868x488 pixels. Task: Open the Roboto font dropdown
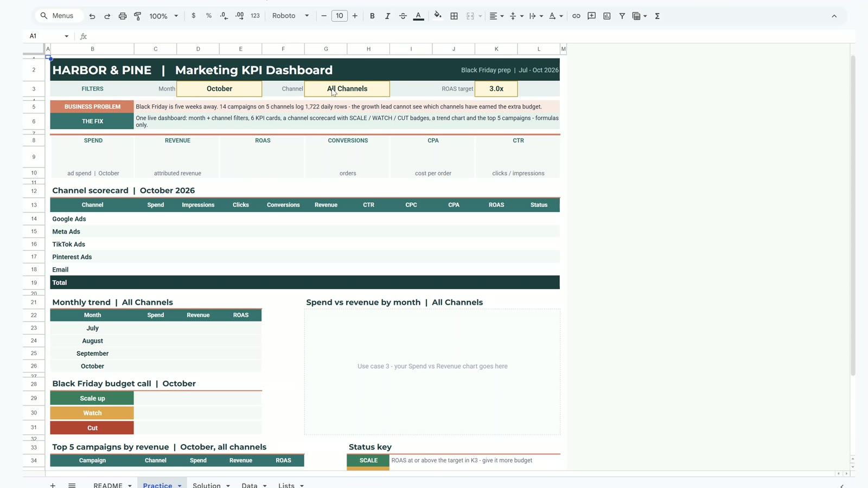point(291,16)
